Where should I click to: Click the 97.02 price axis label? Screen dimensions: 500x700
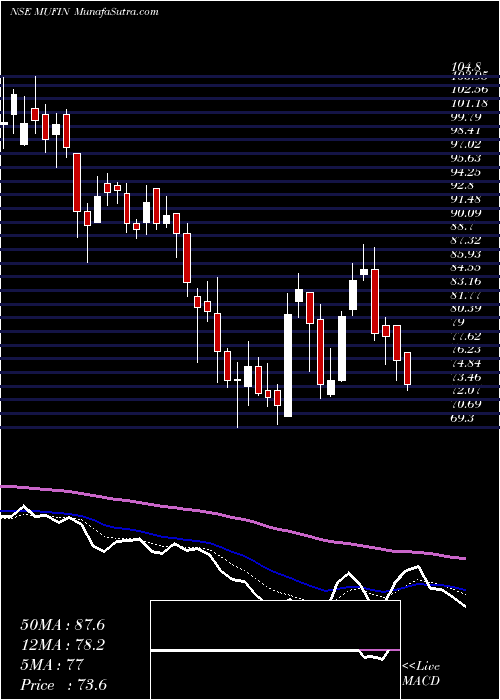pyautogui.click(x=467, y=144)
